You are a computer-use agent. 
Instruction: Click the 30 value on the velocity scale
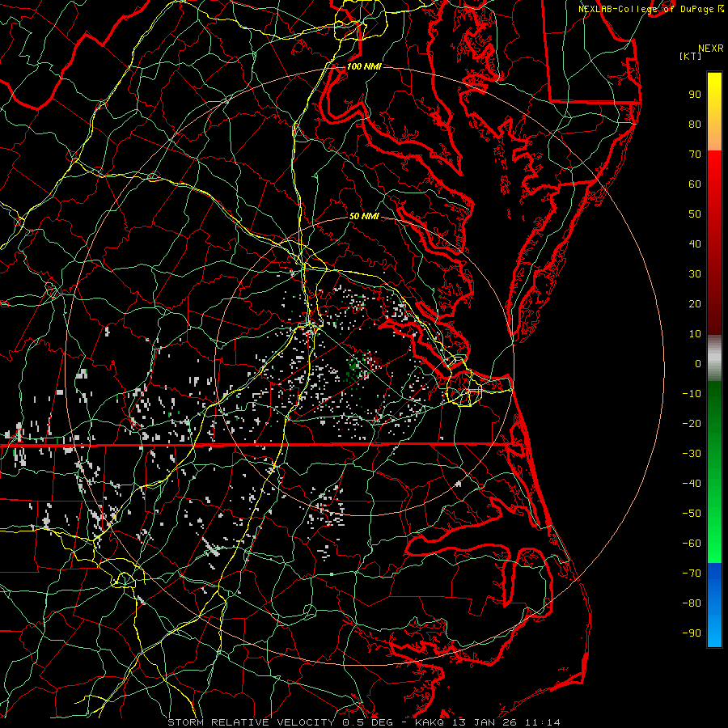pyautogui.click(x=695, y=274)
